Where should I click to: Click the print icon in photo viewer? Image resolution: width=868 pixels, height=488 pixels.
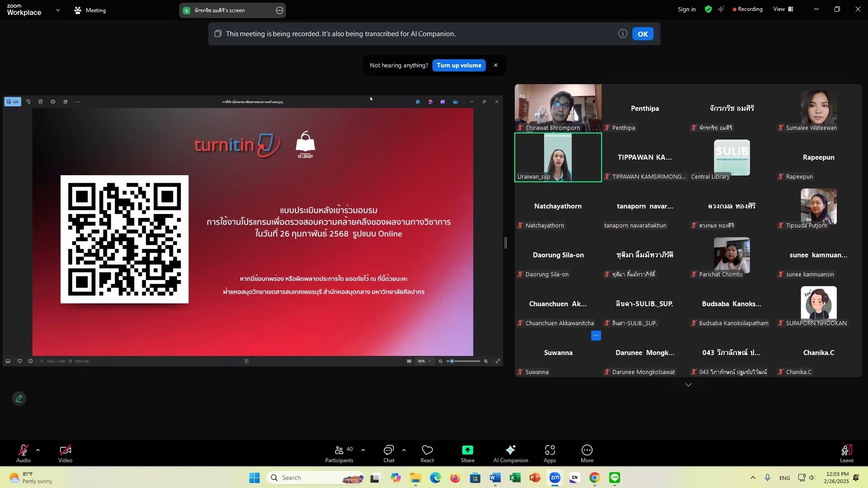(x=53, y=102)
